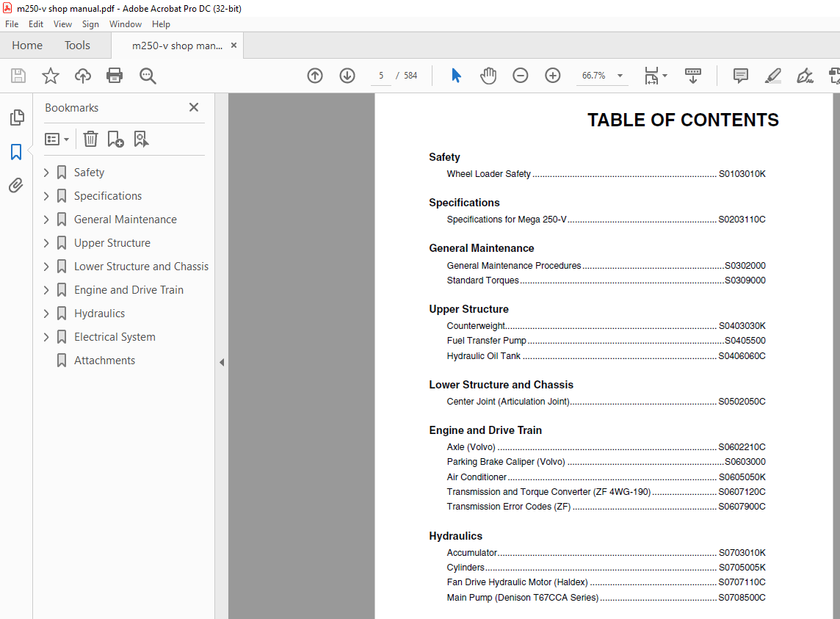Zoom in with the plus icon
Screen dimensions: 840x619
coord(552,76)
